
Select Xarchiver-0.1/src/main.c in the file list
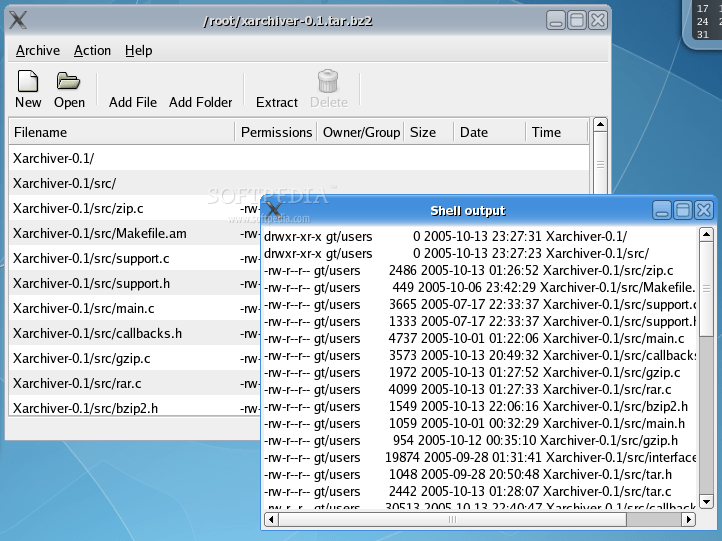135,308
